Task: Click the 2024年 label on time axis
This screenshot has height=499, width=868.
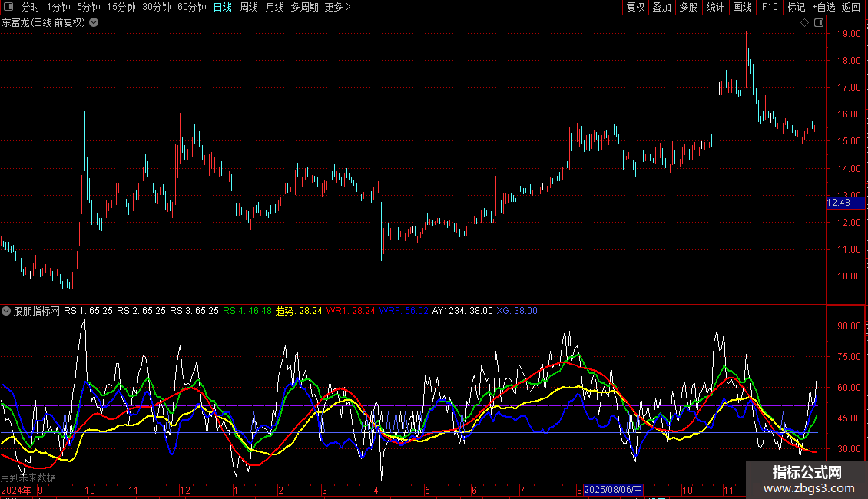Action: coord(16,490)
